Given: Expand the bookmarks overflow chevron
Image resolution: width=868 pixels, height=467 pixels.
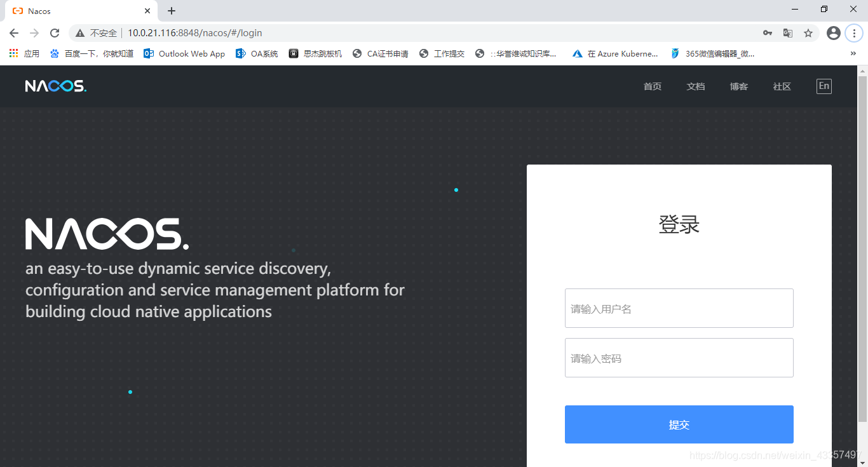Looking at the screenshot, I should (853, 54).
